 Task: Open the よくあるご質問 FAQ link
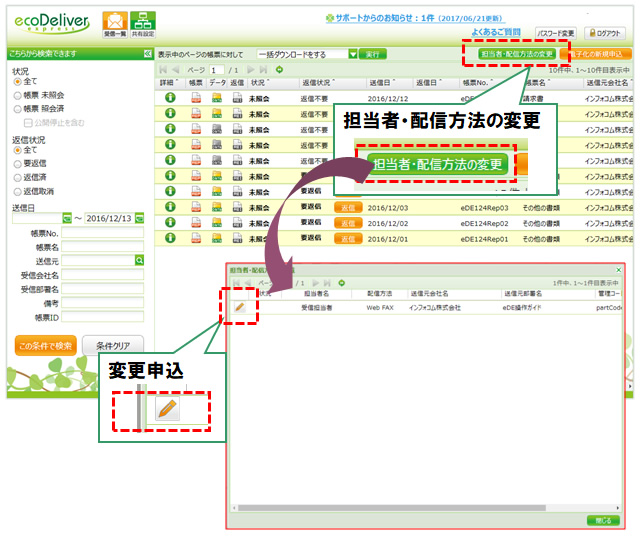(495, 33)
